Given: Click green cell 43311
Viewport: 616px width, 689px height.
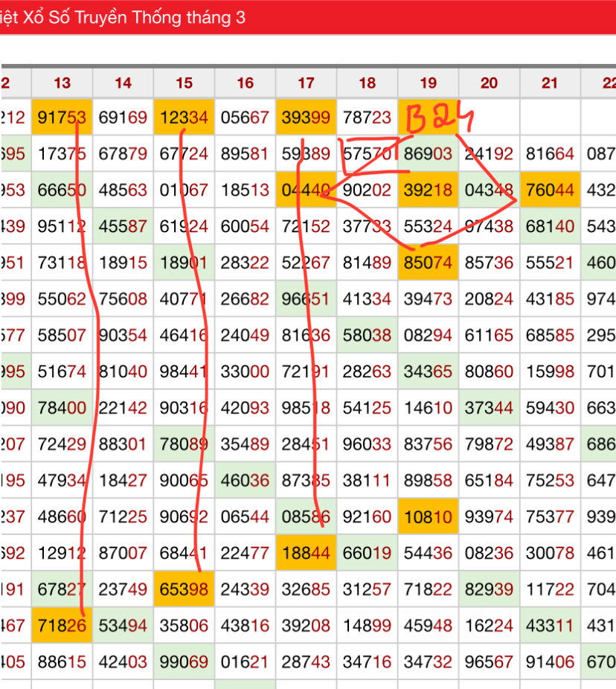Looking at the screenshot, I should (550, 626).
